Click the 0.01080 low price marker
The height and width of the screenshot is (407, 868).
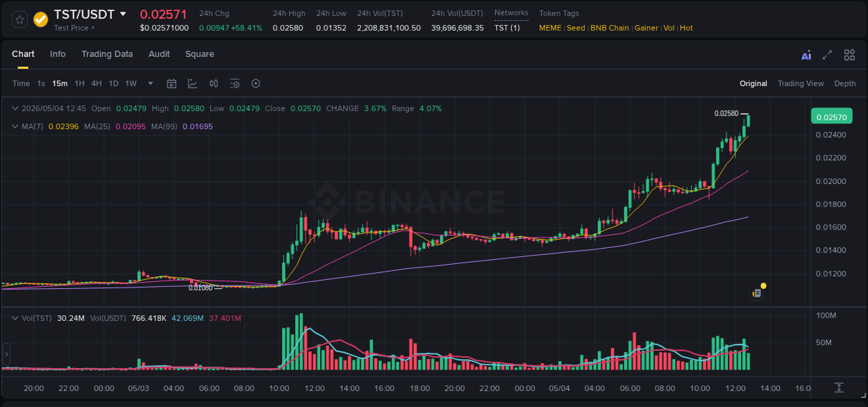coord(201,288)
